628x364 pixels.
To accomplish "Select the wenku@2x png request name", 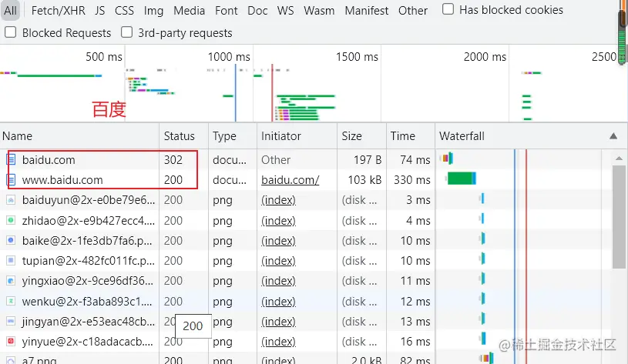I will pyautogui.click(x=87, y=301).
